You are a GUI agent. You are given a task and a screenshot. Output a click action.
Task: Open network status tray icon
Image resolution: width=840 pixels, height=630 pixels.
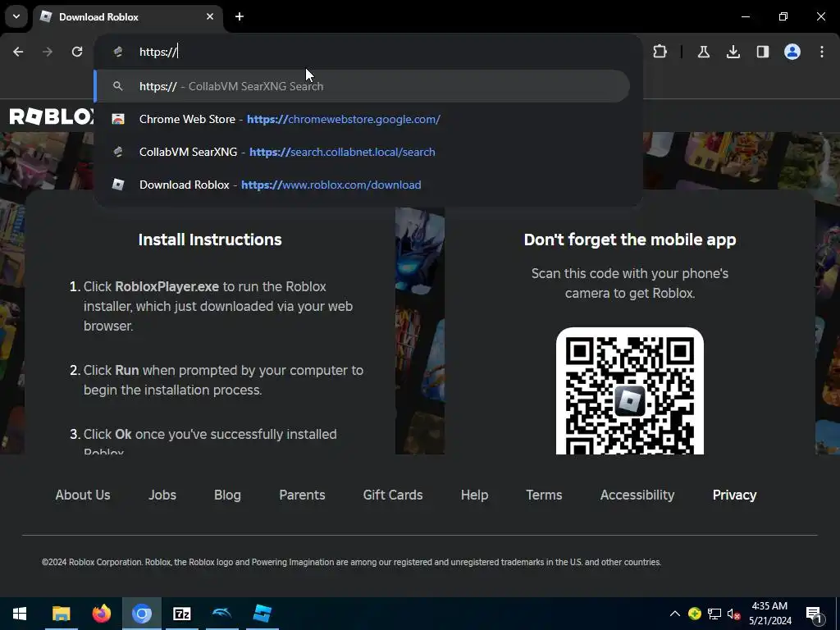click(714, 614)
